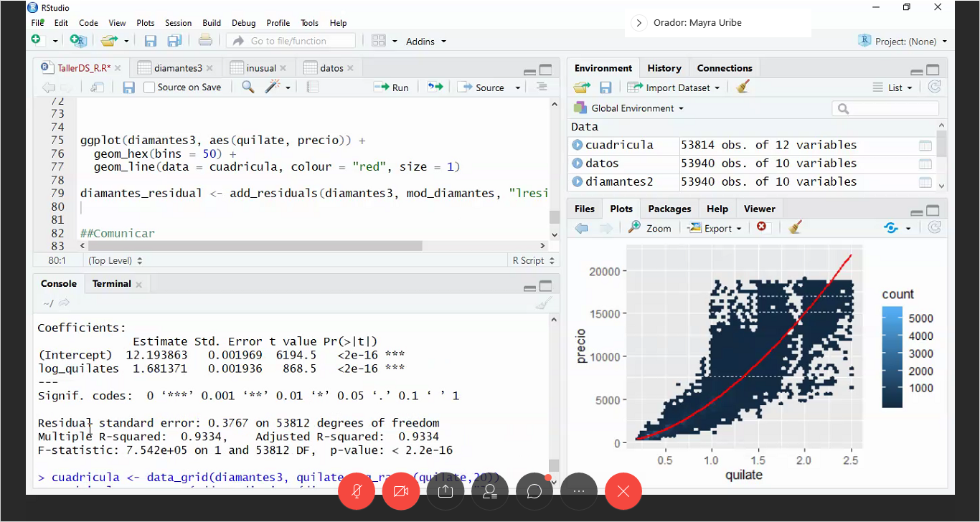Switch to the Packages tab
The width and height of the screenshot is (980, 522).
pyautogui.click(x=669, y=209)
